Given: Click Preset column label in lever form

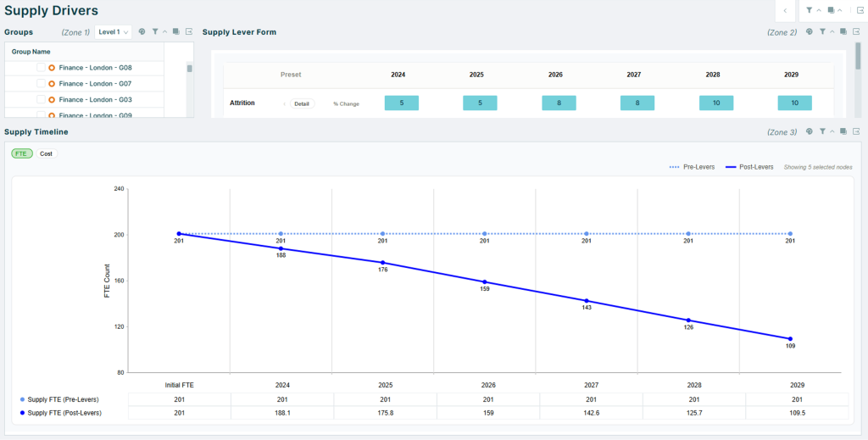Looking at the screenshot, I should pyautogui.click(x=292, y=75).
